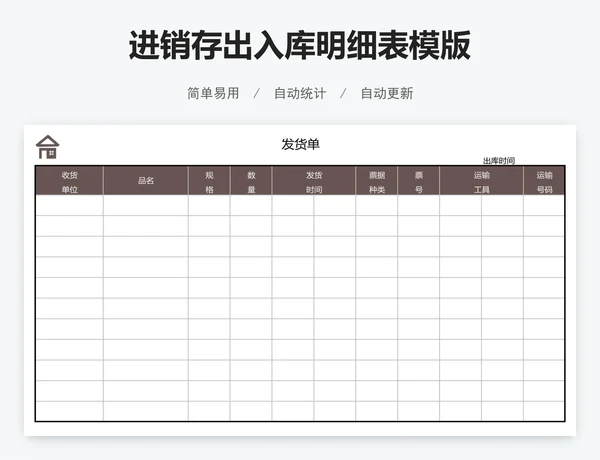This screenshot has height=460, width=600.
Task: Click the 自动统计 subtitle text
Action: point(300,93)
